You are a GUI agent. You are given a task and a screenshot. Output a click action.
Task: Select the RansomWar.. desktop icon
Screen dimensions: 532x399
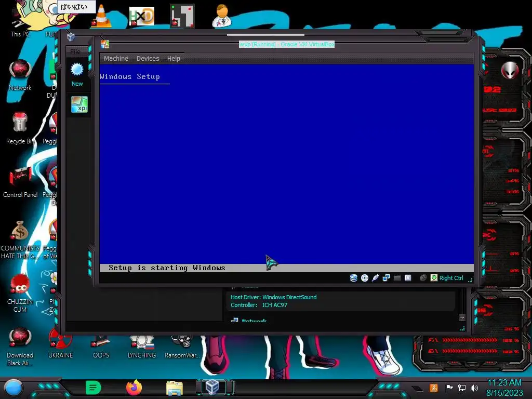tap(182, 346)
